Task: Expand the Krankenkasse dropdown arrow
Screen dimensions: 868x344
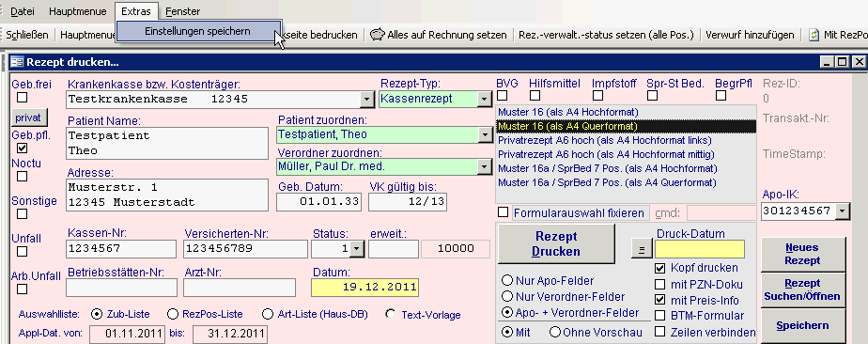Action: pos(366,100)
